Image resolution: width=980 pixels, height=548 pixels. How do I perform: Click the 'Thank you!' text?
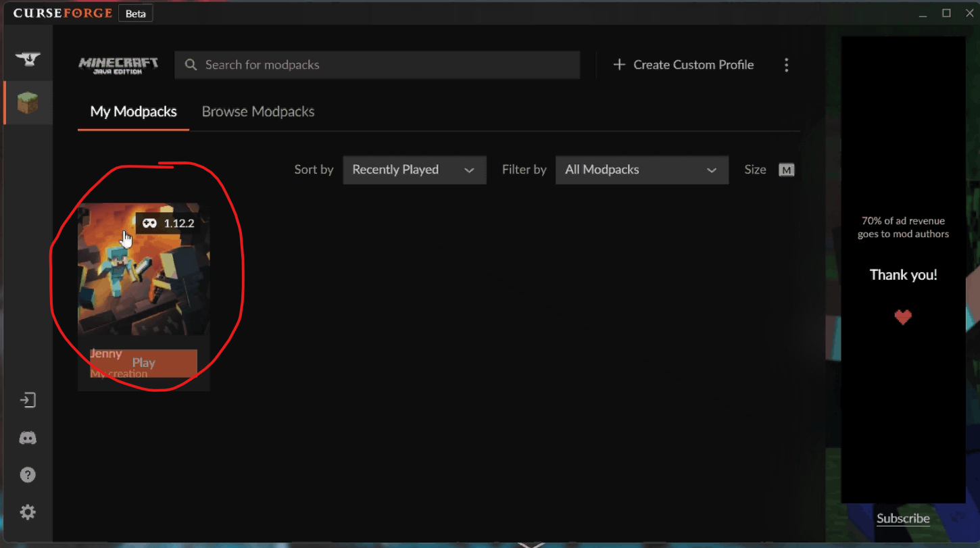point(903,275)
